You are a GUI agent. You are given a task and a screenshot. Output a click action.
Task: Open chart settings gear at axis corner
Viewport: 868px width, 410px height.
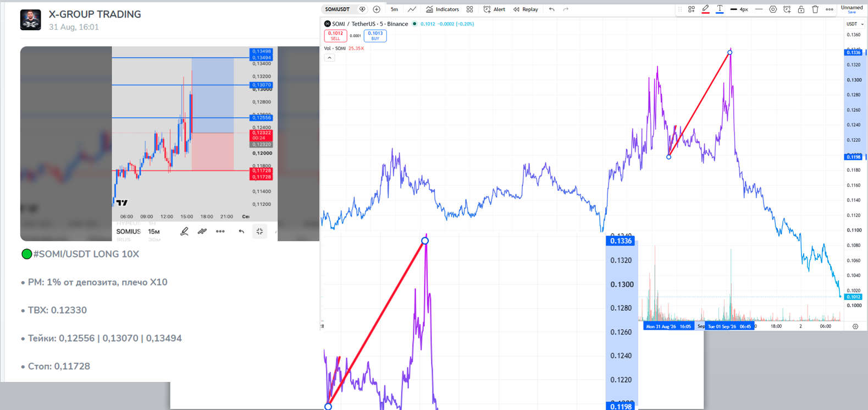[x=855, y=326]
